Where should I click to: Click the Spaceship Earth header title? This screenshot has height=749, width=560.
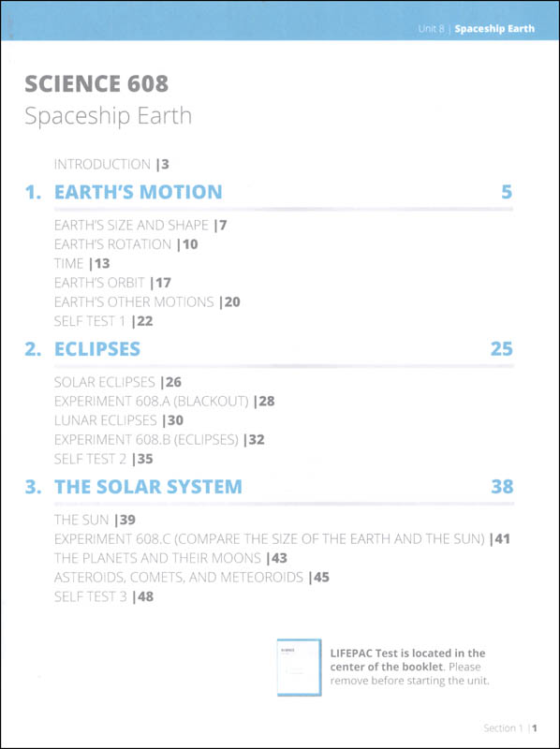coord(494,29)
